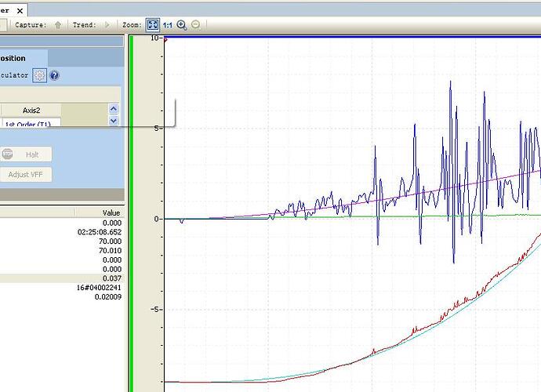
Task: Click the green vertical level bar
Action: coord(131,214)
